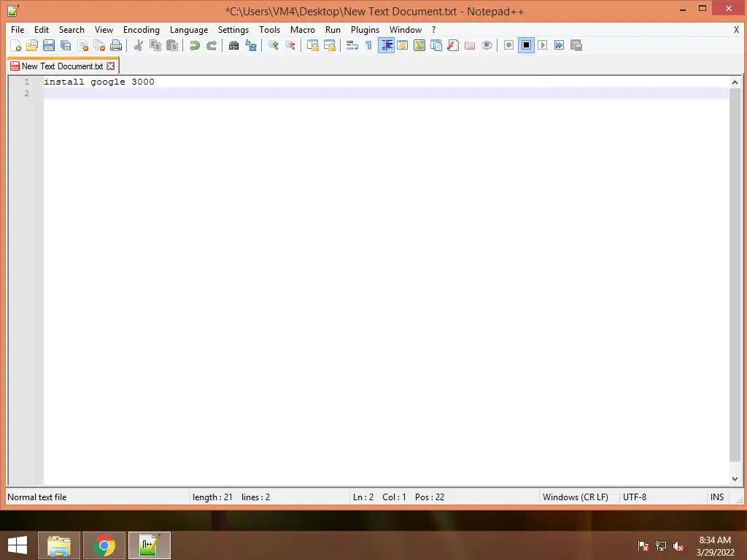Open the Window menu
This screenshot has height=560, width=747.
tap(406, 29)
